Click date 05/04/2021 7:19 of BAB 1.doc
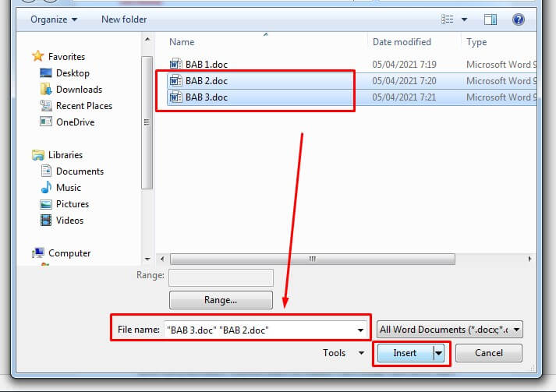556x392 pixels. click(x=404, y=65)
